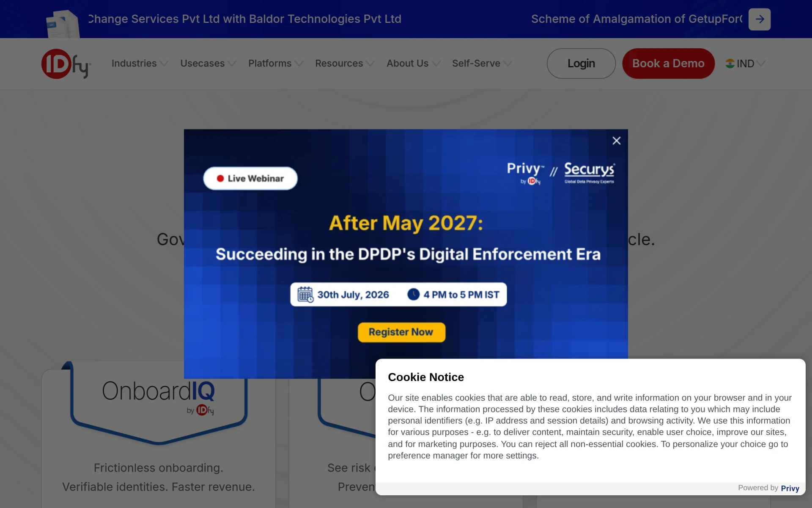
Task: Expand the Resources menu chevron
Action: 370,63
